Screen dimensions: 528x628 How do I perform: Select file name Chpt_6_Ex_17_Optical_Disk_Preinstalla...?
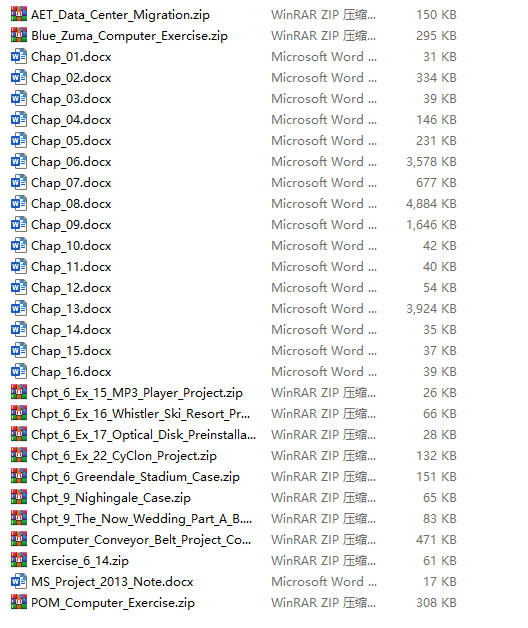point(143,435)
